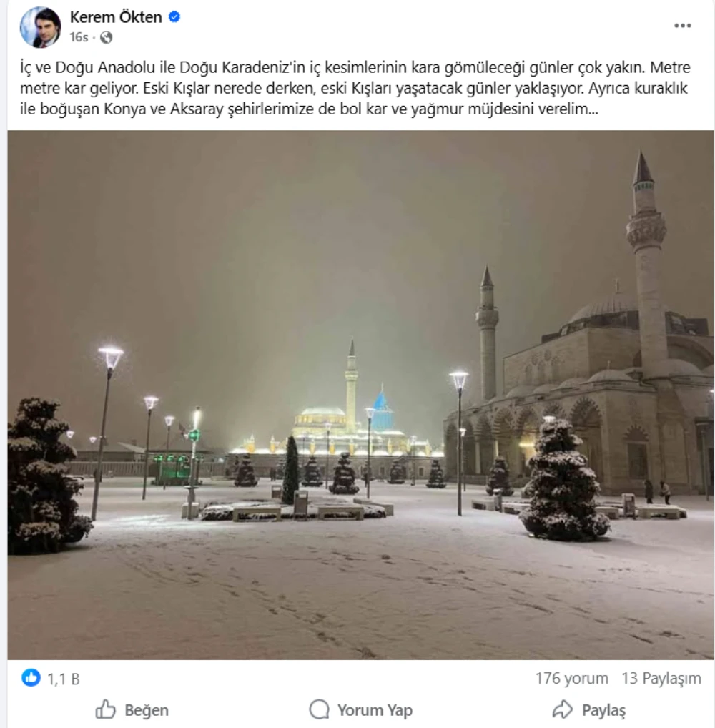Open the post via the 16s timestamp
715x728 pixels.
(79, 37)
